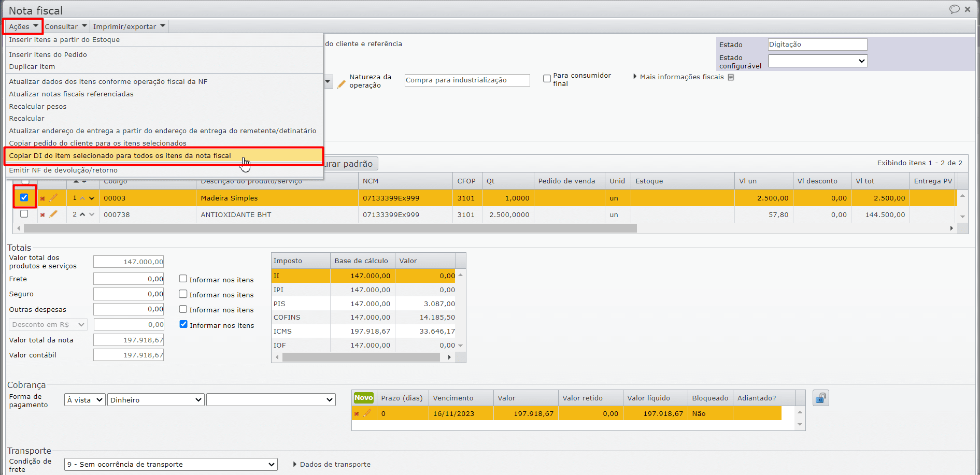This screenshot has height=475, width=980.
Task: Close the Nota fiscal window
Action: [x=968, y=9]
